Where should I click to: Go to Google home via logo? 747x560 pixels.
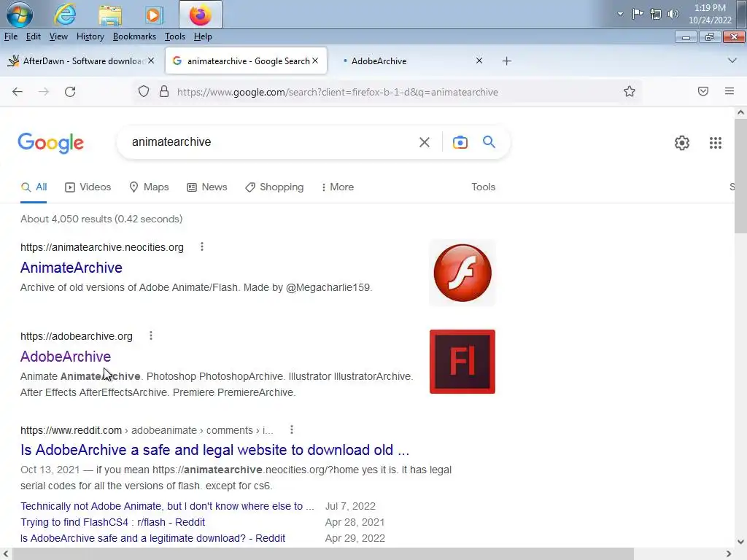[x=51, y=143]
